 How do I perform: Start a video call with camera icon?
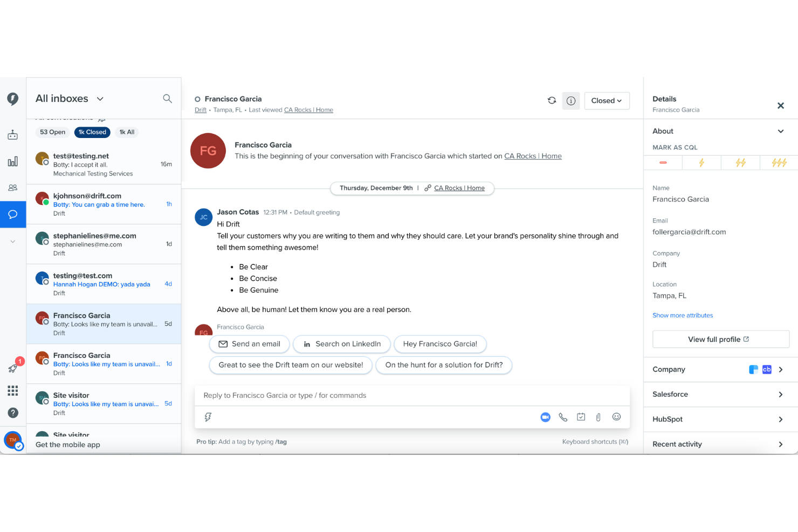[546, 417]
